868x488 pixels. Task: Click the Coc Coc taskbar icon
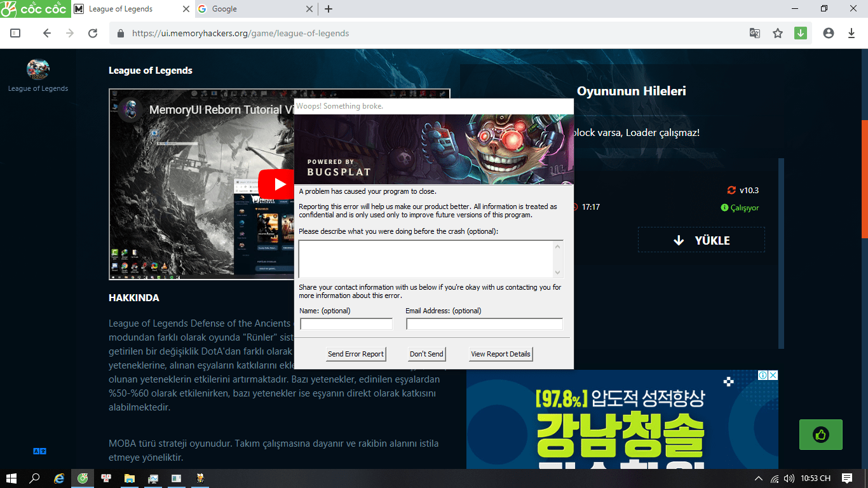[x=83, y=478]
